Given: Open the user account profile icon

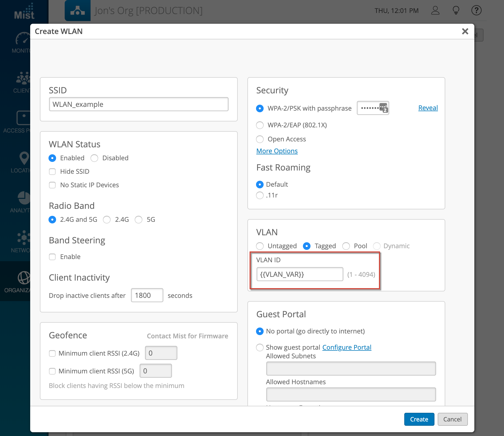Looking at the screenshot, I should (x=435, y=11).
